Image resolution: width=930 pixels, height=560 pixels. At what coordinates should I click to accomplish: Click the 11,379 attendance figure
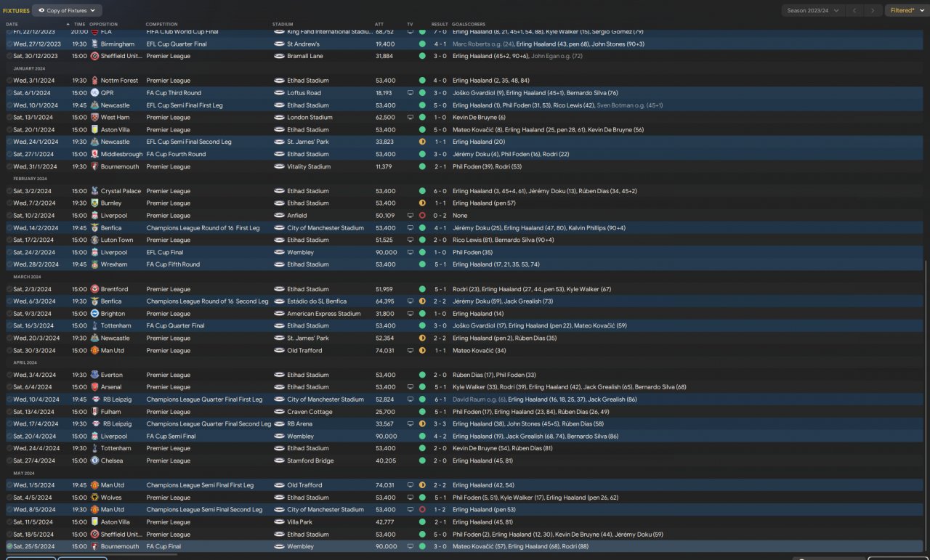tap(384, 166)
